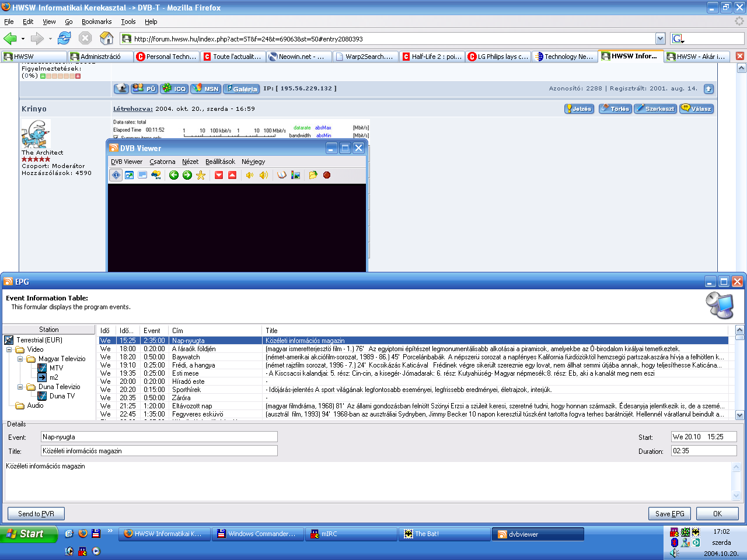The height and width of the screenshot is (560, 747).
Task: Click the Save EPG button
Action: coord(669,514)
